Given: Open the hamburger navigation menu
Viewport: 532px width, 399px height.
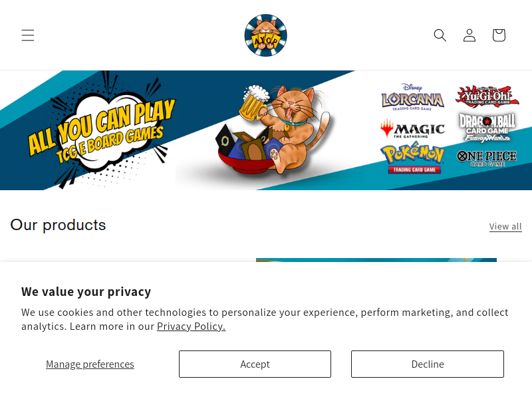Looking at the screenshot, I should coord(28,35).
